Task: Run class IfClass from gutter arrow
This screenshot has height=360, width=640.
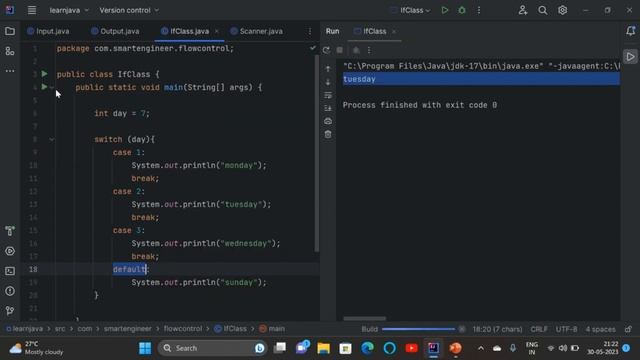Action: tap(44, 74)
